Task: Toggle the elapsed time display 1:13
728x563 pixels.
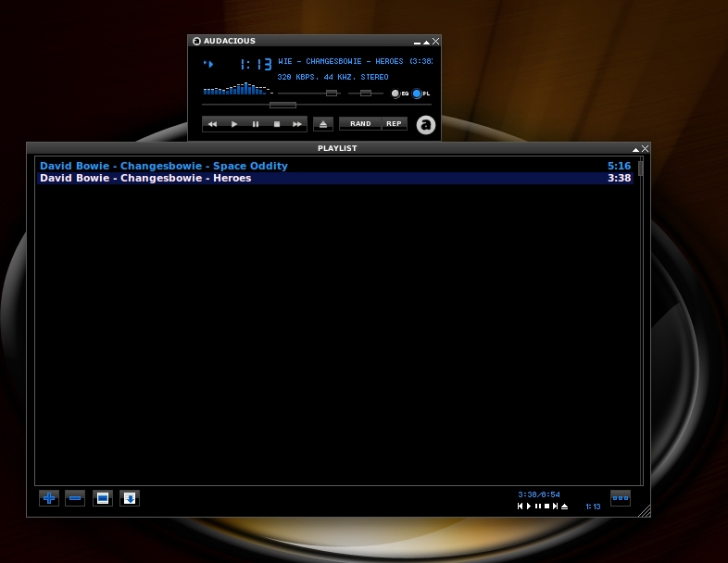Action: pyautogui.click(x=256, y=64)
